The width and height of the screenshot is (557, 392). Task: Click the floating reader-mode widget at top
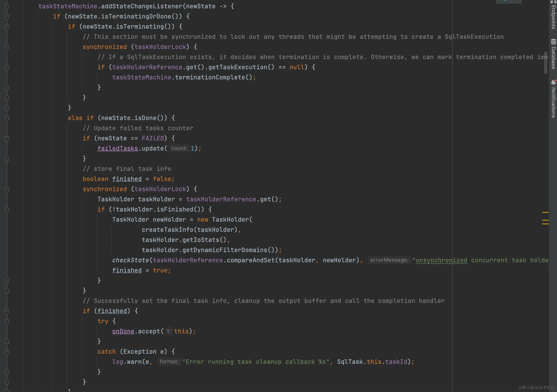click(x=509, y=1)
